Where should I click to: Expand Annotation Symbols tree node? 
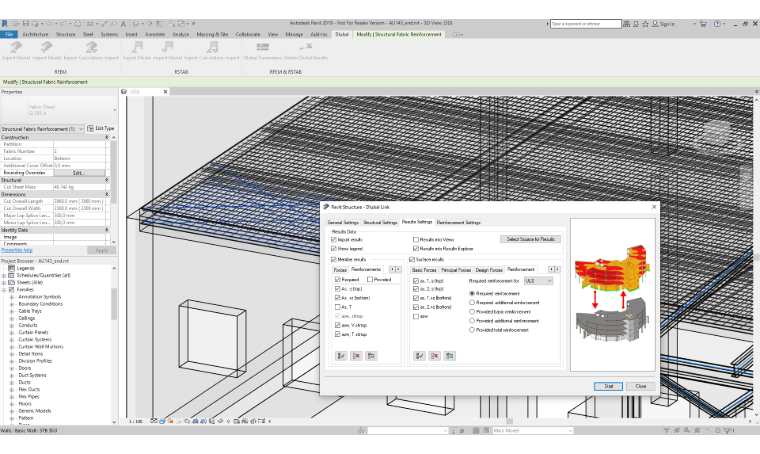coord(12,297)
